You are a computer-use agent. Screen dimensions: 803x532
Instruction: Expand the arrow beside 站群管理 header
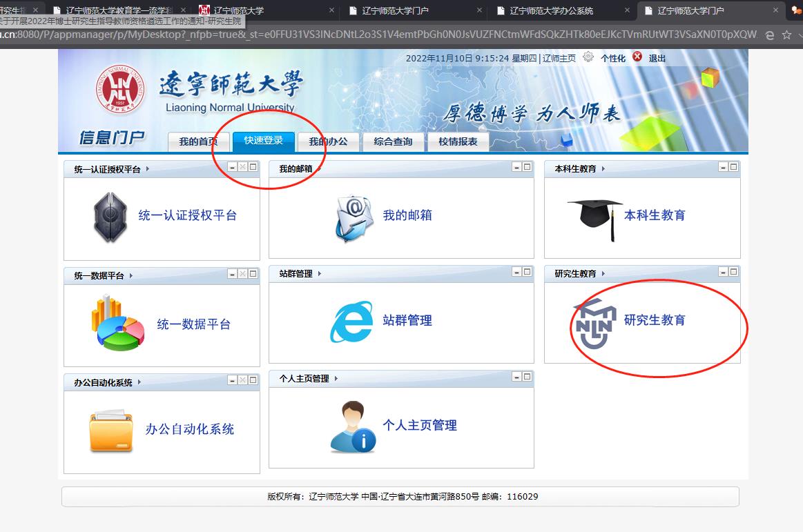(x=320, y=273)
